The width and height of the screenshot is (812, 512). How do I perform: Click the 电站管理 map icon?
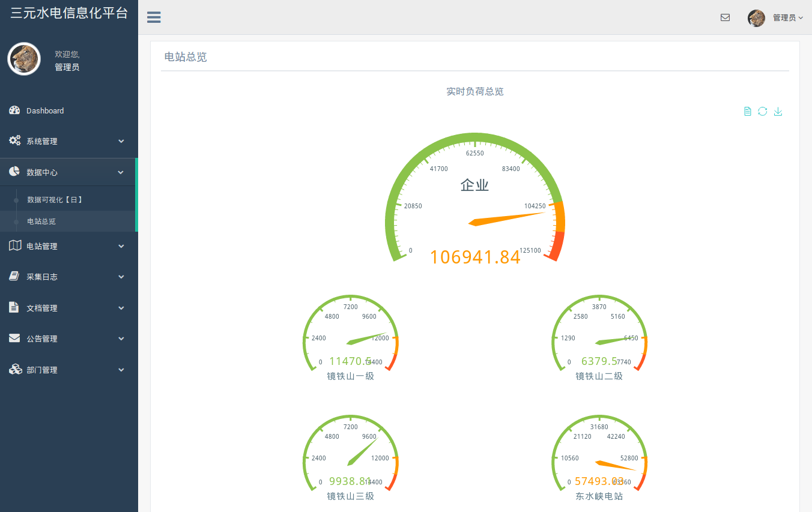pos(15,245)
